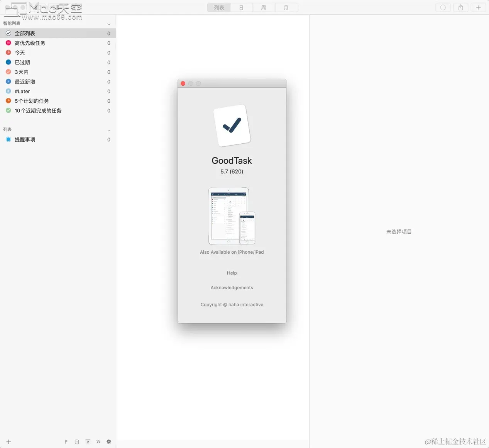Click the blue icon beside 已过期
This screenshot has height=448, width=489.
(x=8, y=62)
